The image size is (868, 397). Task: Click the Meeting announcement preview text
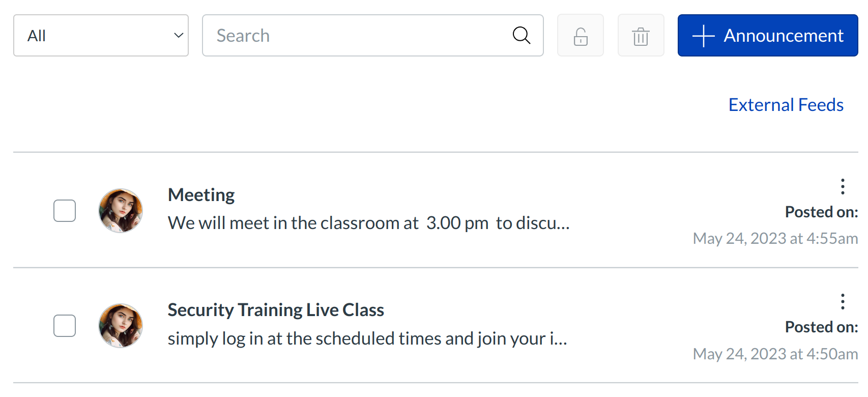pos(368,223)
